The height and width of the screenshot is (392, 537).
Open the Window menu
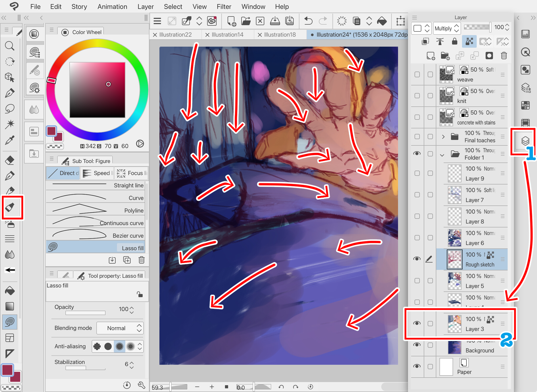click(253, 7)
